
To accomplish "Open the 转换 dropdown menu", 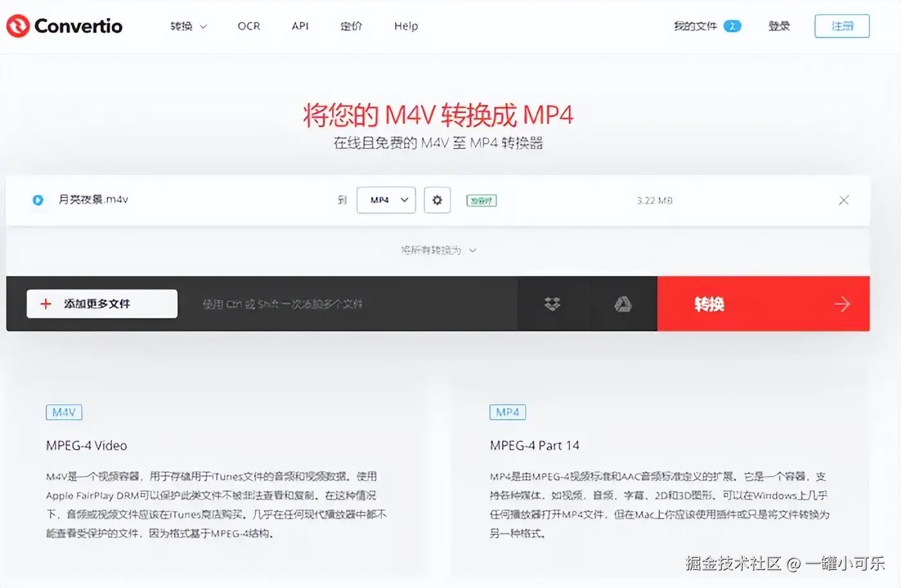I will 188,26.
